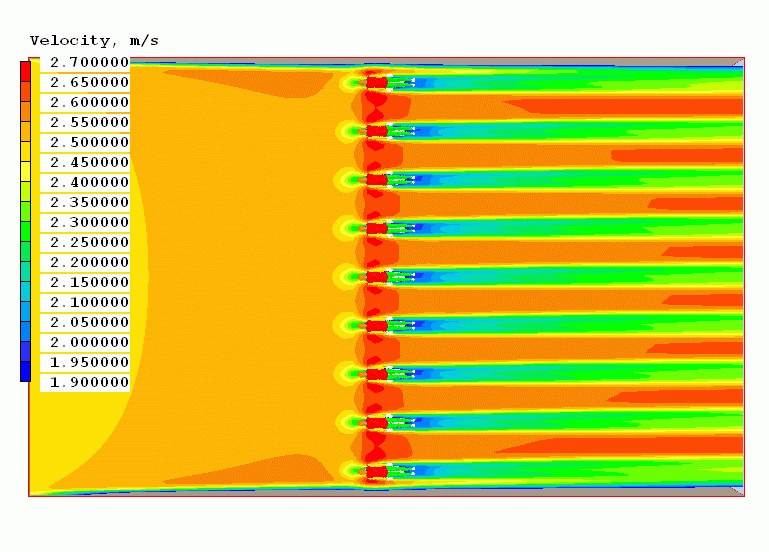Pick the dark blue swatch at bottom of color bar
Viewport: 769px width, 552px height.
(x=26, y=371)
